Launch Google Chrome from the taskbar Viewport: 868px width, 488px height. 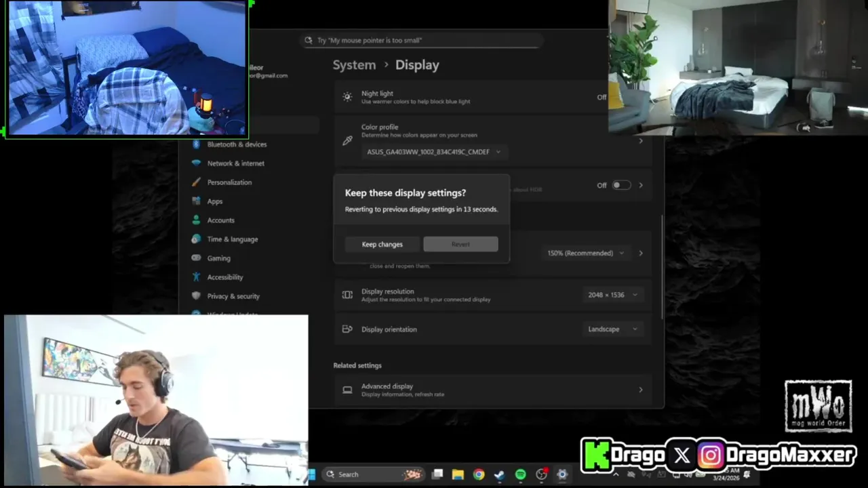479,474
